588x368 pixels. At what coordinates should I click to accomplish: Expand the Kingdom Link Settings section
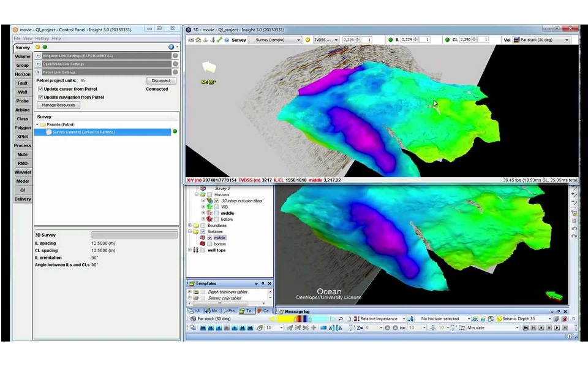[38, 56]
